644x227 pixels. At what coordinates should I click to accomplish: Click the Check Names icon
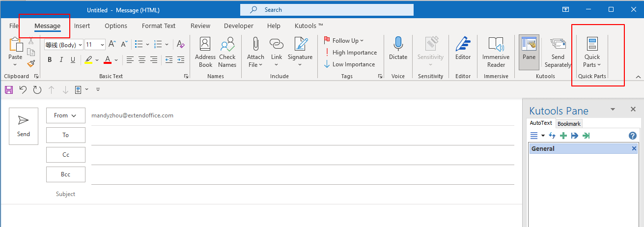[227, 52]
